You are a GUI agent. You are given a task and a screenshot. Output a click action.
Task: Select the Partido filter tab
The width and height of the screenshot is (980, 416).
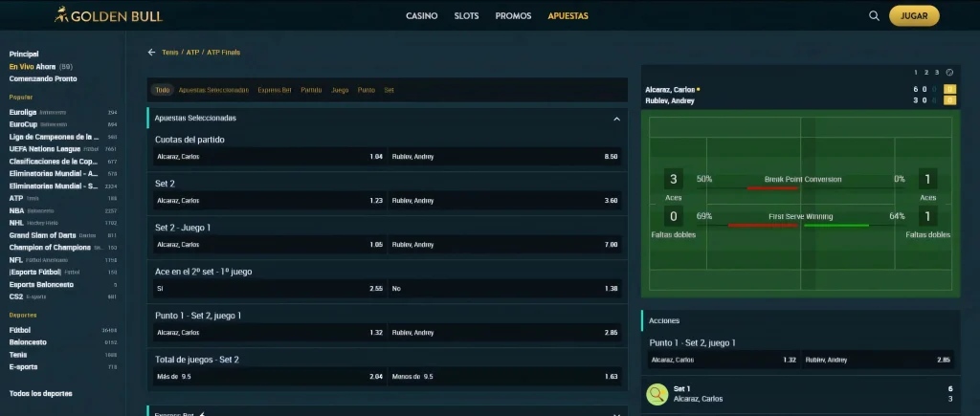311,90
